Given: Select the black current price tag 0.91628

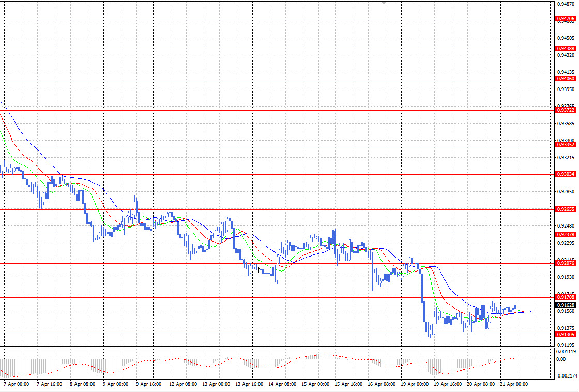Looking at the screenshot, I should pos(566,305).
